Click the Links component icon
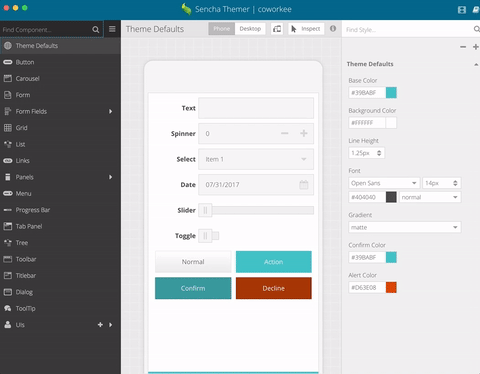Image resolution: width=480 pixels, height=374 pixels. (x=8, y=161)
